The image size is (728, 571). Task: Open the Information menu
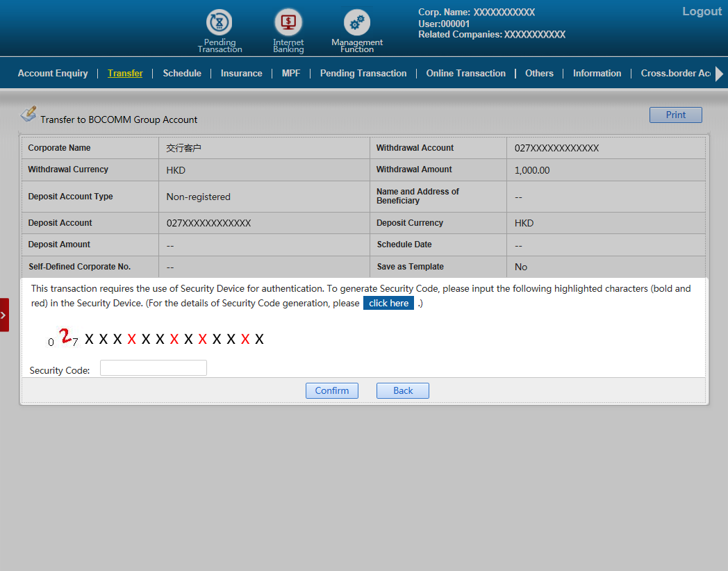[x=597, y=74]
